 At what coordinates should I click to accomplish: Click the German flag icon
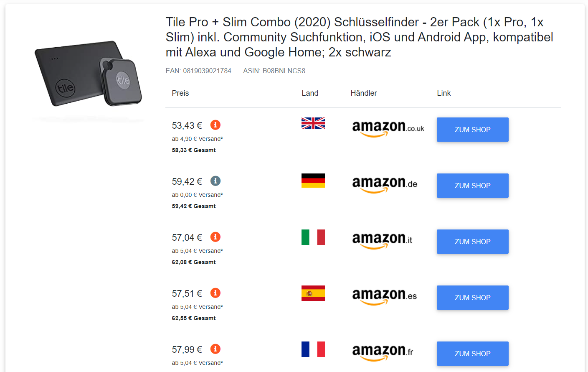pos(313,181)
